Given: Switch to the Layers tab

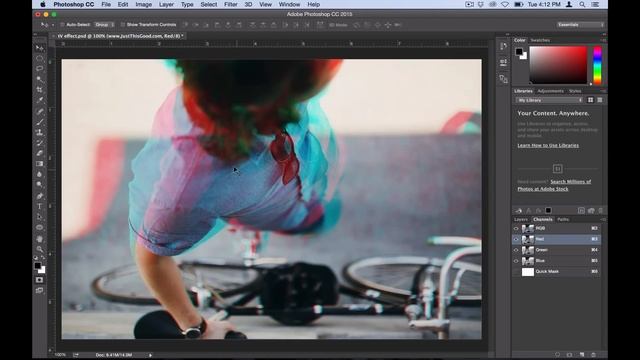Looking at the screenshot, I should coord(521,220).
